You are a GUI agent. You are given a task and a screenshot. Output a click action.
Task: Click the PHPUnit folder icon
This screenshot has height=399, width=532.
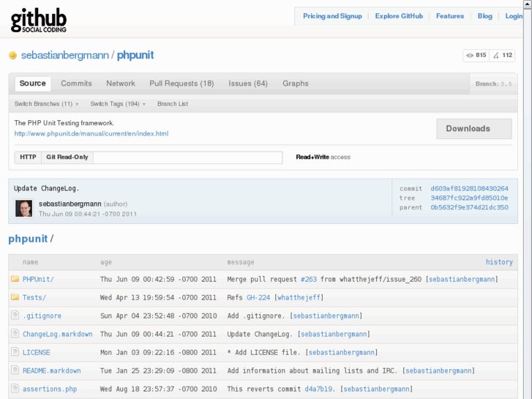click(x=15, y=280)
